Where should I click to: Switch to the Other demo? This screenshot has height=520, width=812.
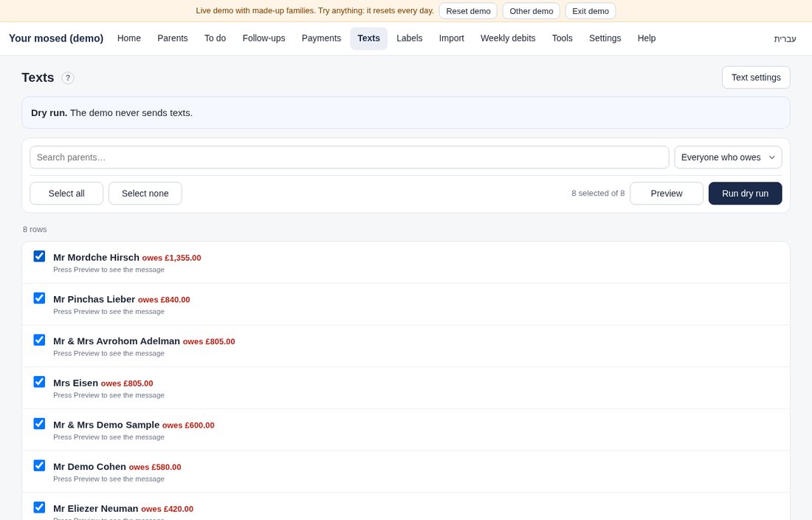[531, 11]
